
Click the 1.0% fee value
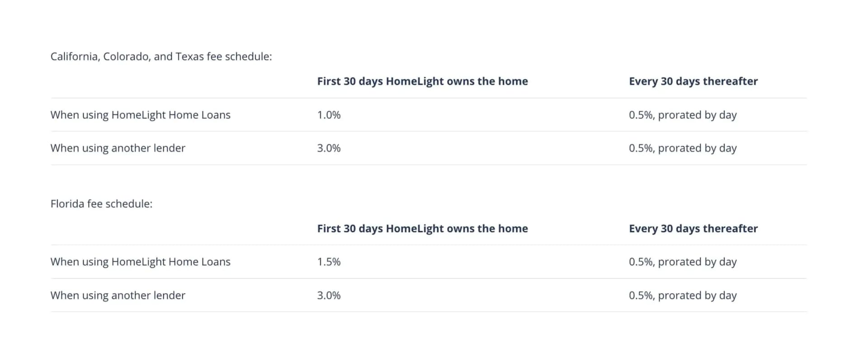point(329,115)
